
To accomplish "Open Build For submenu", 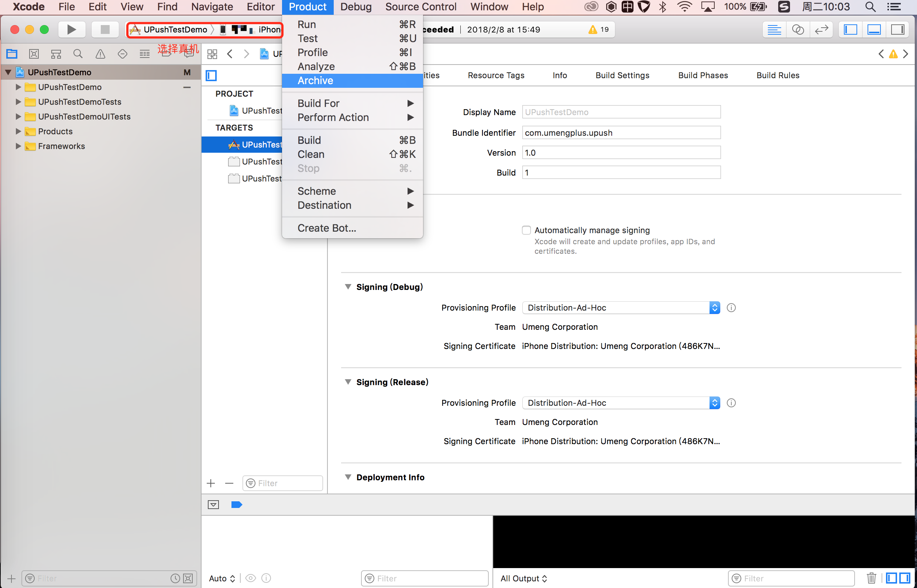I will tap(352, 104).
